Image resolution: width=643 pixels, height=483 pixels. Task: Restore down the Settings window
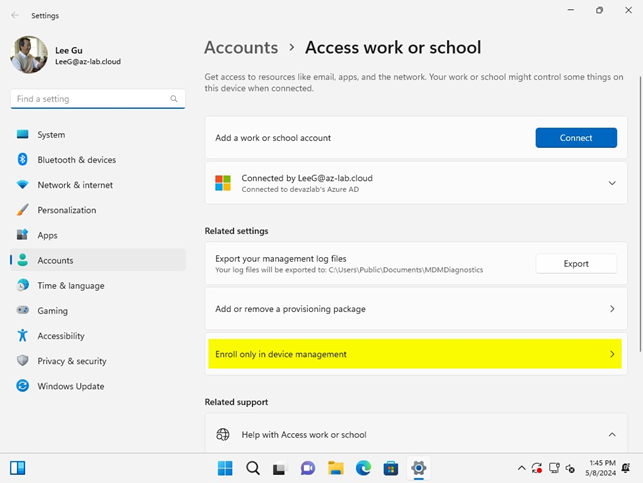599,10
